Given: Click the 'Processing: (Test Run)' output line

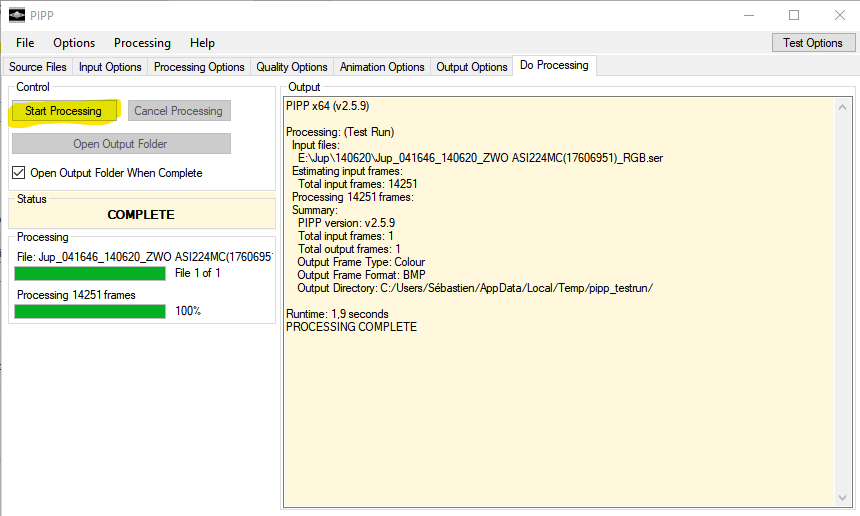Looking at the screenshot, I should point(340,132).
